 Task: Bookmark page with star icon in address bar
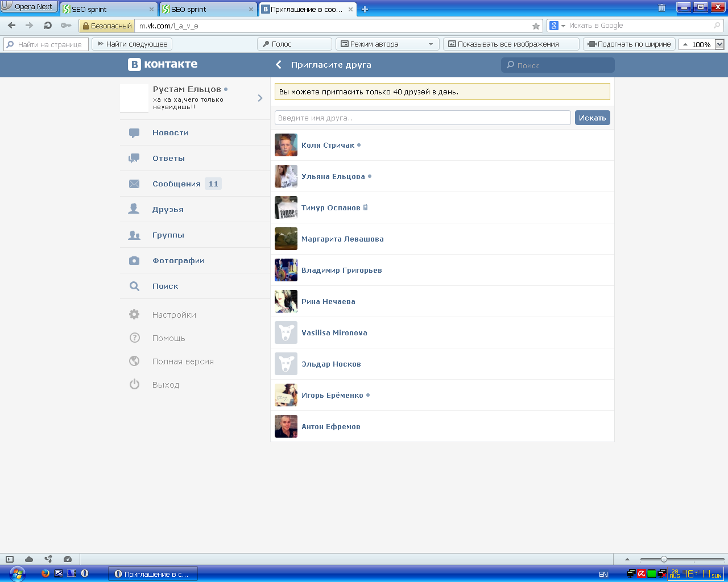536,26
